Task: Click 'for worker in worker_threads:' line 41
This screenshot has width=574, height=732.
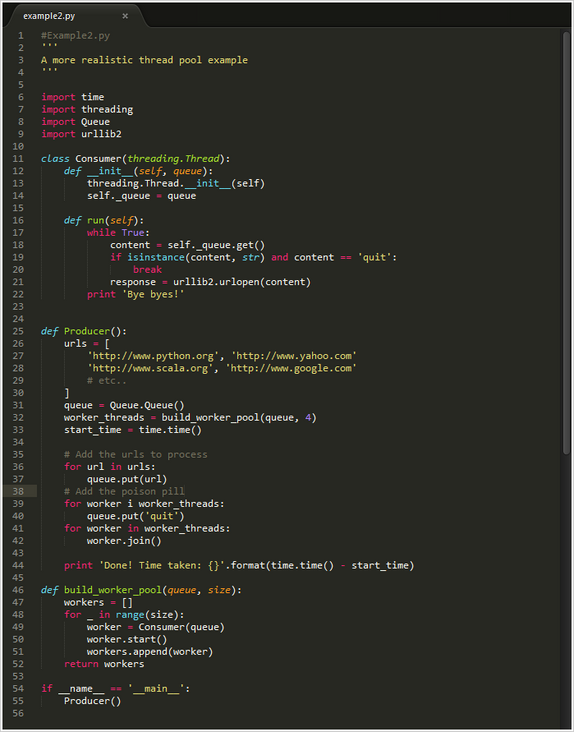Action: (x=147, y=528)
